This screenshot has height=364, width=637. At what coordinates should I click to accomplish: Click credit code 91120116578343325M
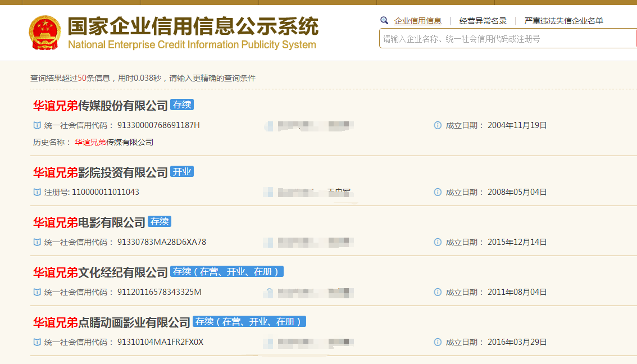click(160, 292)
